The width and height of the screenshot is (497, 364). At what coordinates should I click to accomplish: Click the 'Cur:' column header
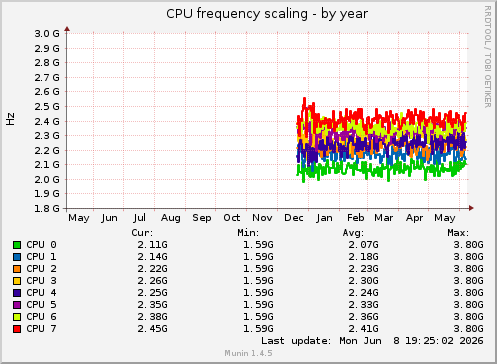pyautogui.click(x=142, y=233)
